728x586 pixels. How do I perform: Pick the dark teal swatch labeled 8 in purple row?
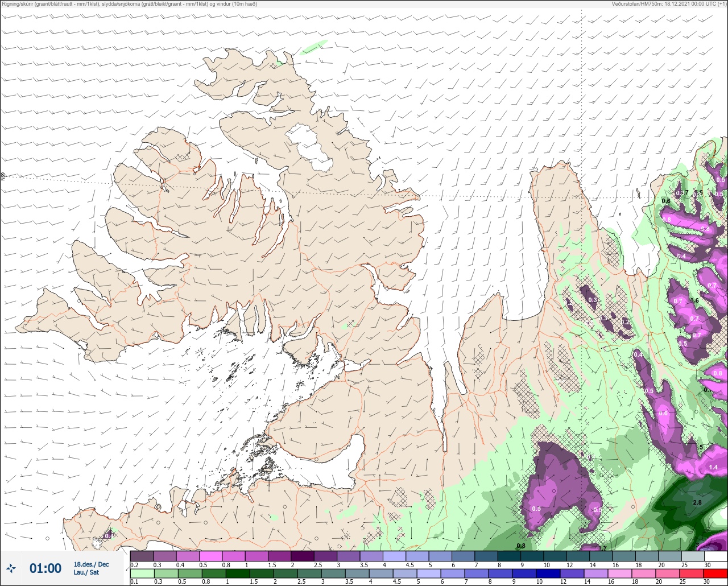click(509, 556)
